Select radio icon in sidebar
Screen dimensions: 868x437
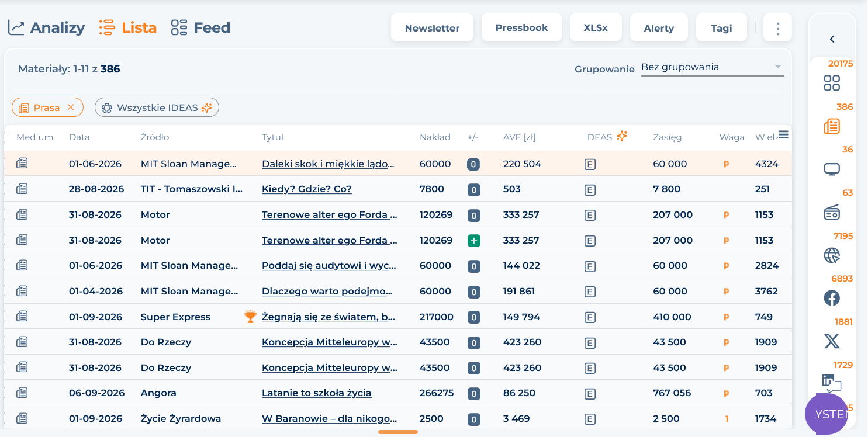point(832,213)
